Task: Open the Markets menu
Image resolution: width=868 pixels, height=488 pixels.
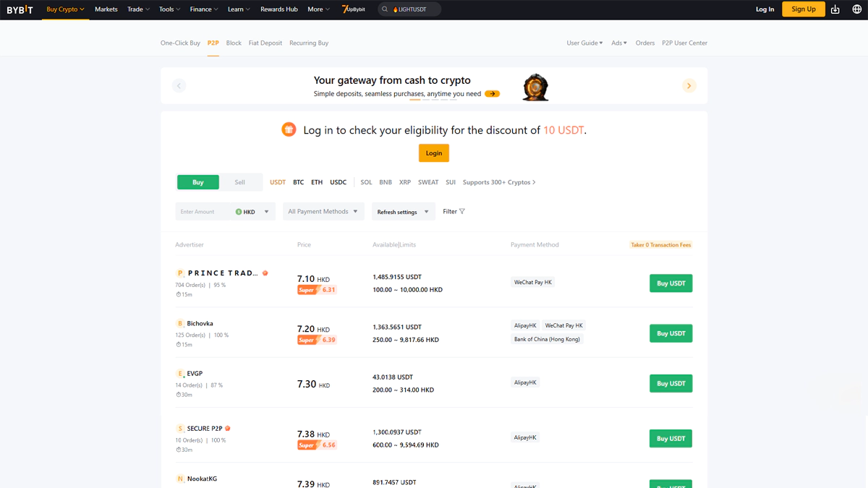Action: (x=106, y=9)
